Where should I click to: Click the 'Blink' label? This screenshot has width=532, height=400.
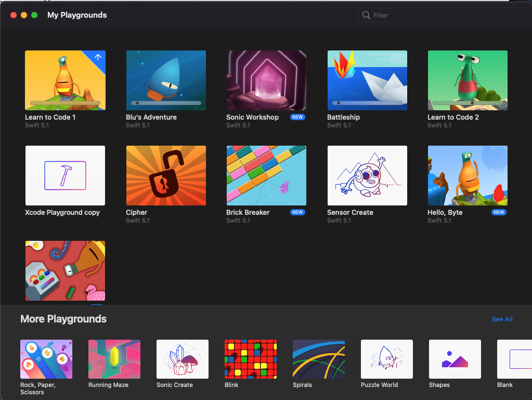click(x=231, y=385)
